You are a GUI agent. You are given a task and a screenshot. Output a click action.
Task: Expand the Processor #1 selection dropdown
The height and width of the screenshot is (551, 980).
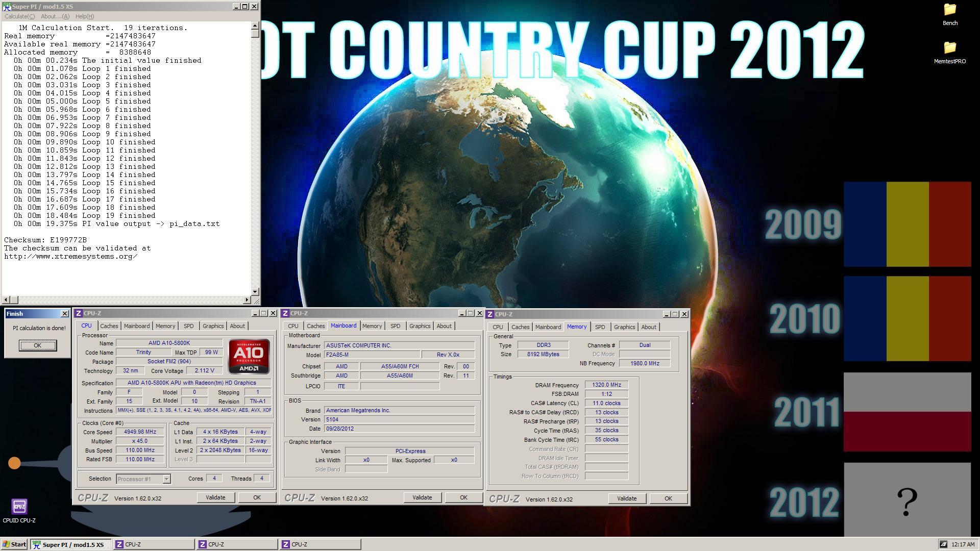click(166, 479)
